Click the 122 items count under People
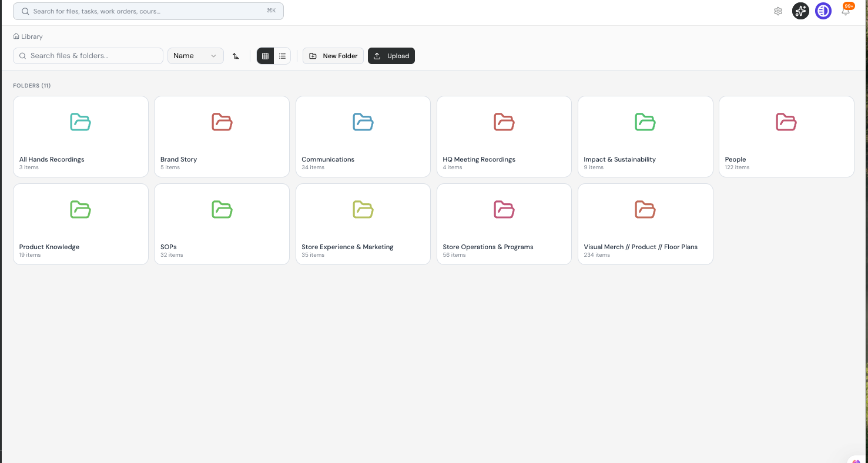This screenshot has width=868, height=463. [737, 167]
